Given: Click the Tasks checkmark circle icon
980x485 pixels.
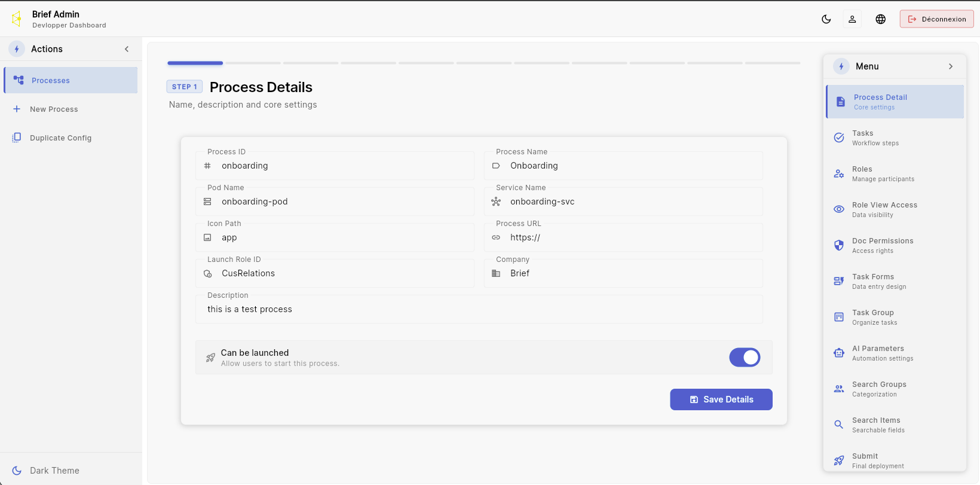Looking at the screenshot, I should [839, 138].
